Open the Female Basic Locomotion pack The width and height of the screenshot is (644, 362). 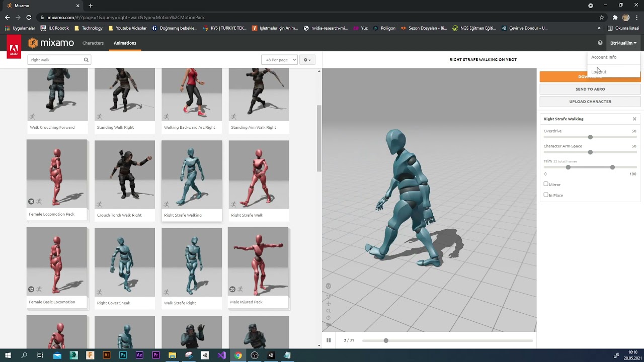tap(57, 267)
